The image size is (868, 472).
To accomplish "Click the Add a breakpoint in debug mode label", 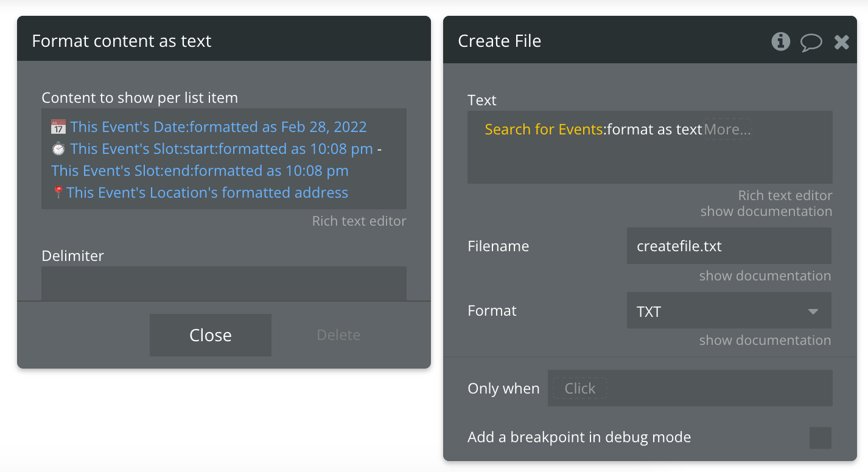I will [579, 437].
